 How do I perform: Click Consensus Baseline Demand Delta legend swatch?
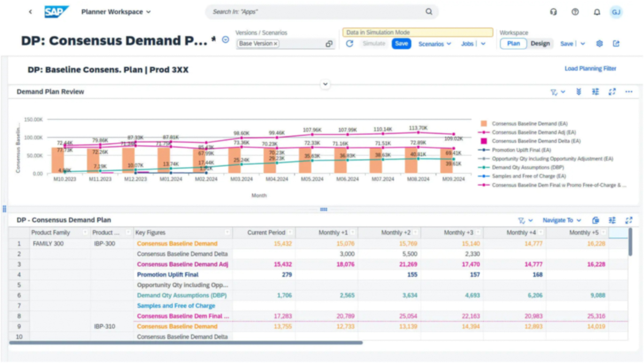pyautogui.click(x=484, y=141)
